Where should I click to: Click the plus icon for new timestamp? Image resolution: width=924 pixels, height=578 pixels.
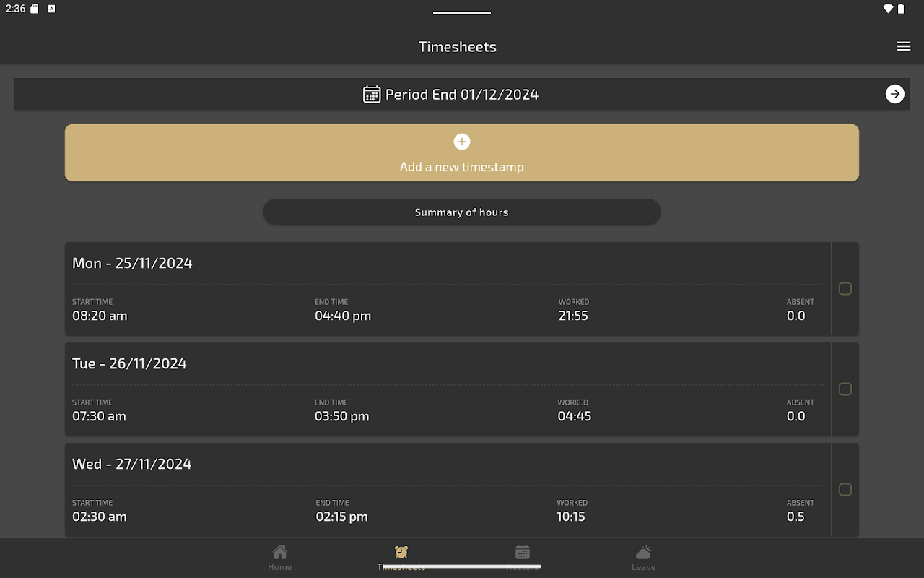(x=462, y=142)
